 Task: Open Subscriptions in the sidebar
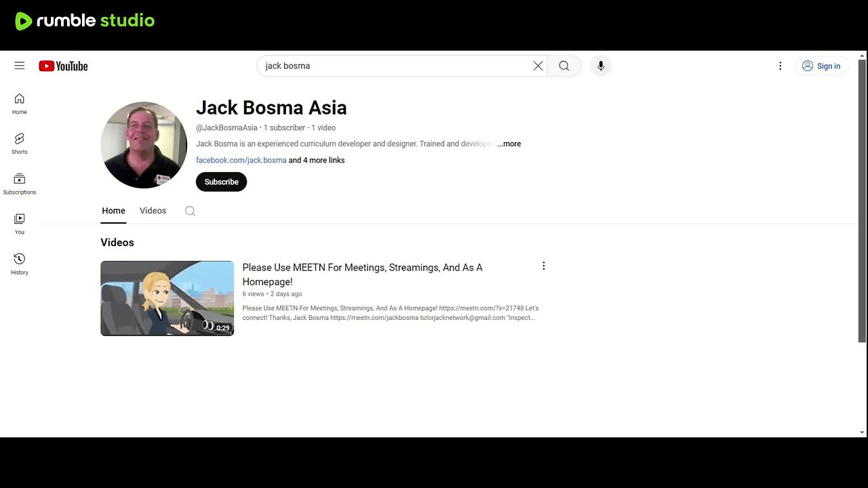coord(20,184)
